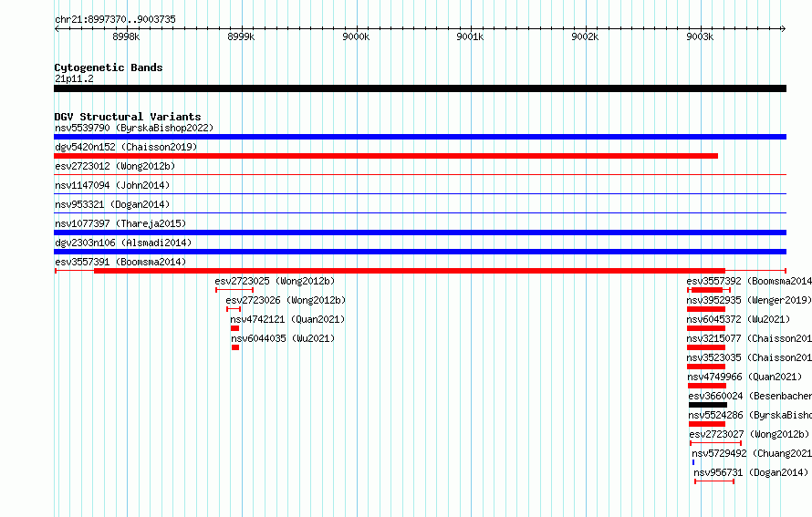Click esv3660024 Besenbacher variant label
The width and height of the screenshot is (812, 517).
[750, 396]
